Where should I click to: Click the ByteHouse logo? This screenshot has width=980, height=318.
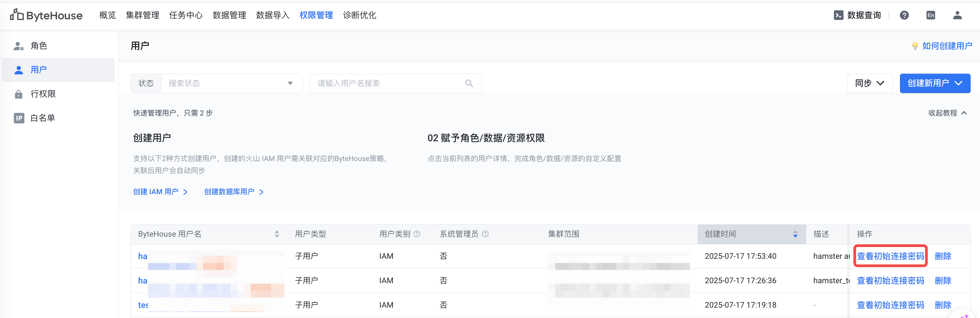[46, 15]
